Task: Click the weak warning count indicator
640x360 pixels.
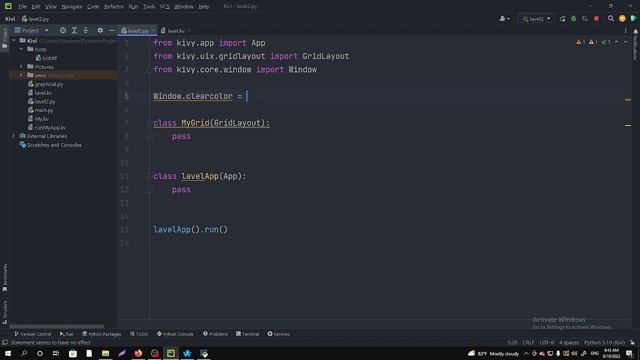Action: [x=593, y=42]
